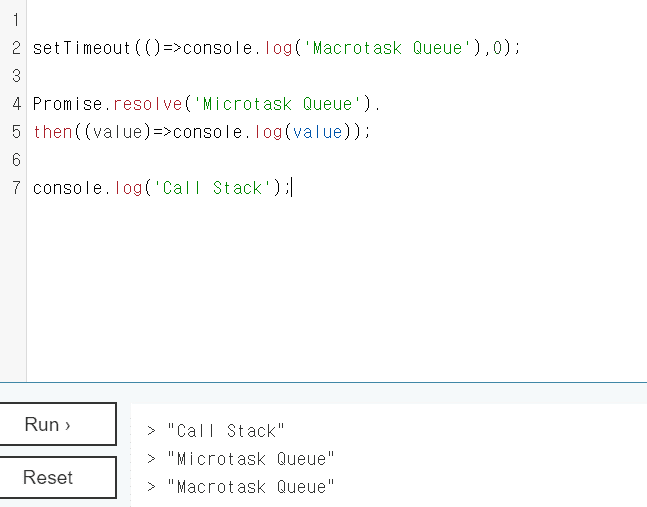Screen dimensions: 647x507
Task: Click the 'Call Stack' string in the editor
Action: tap(212, 188)
